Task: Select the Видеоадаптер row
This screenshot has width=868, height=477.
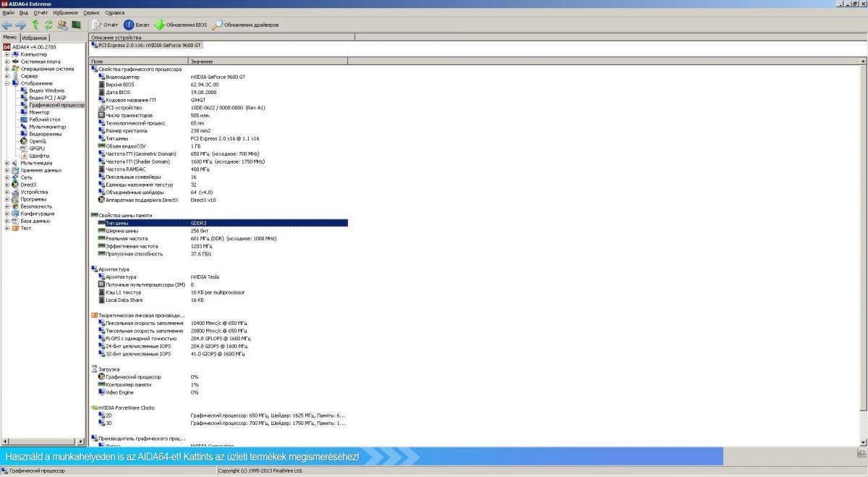Action: [x=218, y=77]
